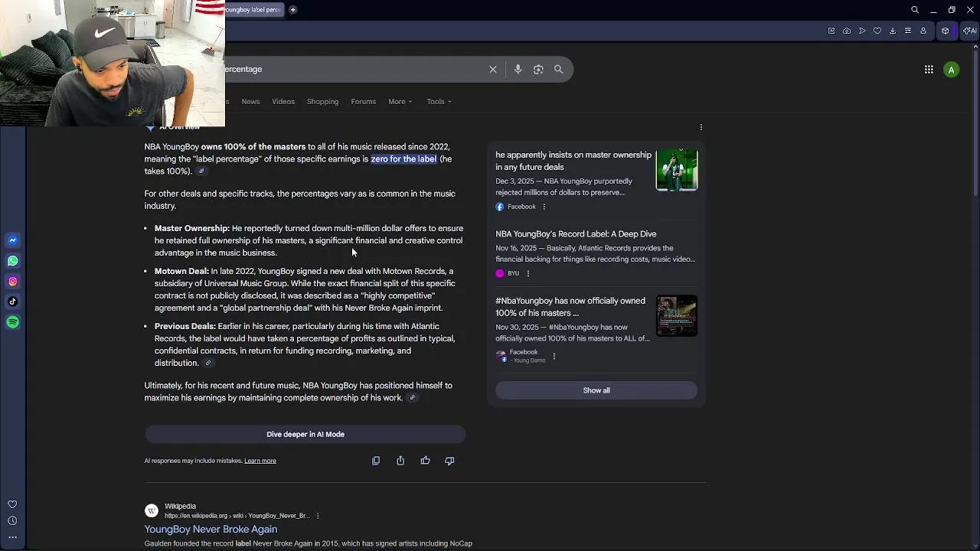Image resolution: width=980 pixels, height=551 pixels.
Task: Open toolbar profile person icon
Action: coord(923,31)
